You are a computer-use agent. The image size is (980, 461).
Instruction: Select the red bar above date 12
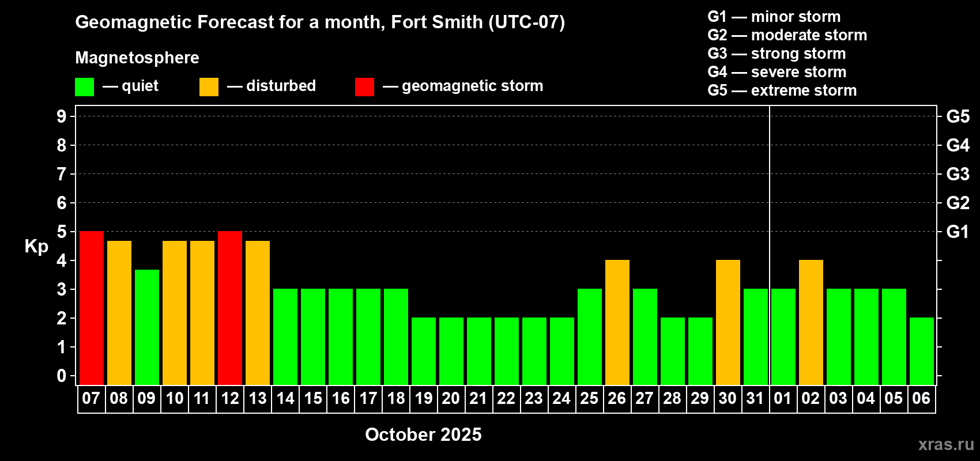pyautogui.click(x=230, y=308)
